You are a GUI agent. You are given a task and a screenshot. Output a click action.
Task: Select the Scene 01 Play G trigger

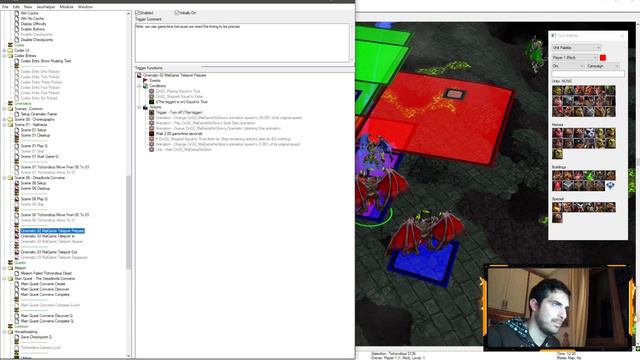34,146
